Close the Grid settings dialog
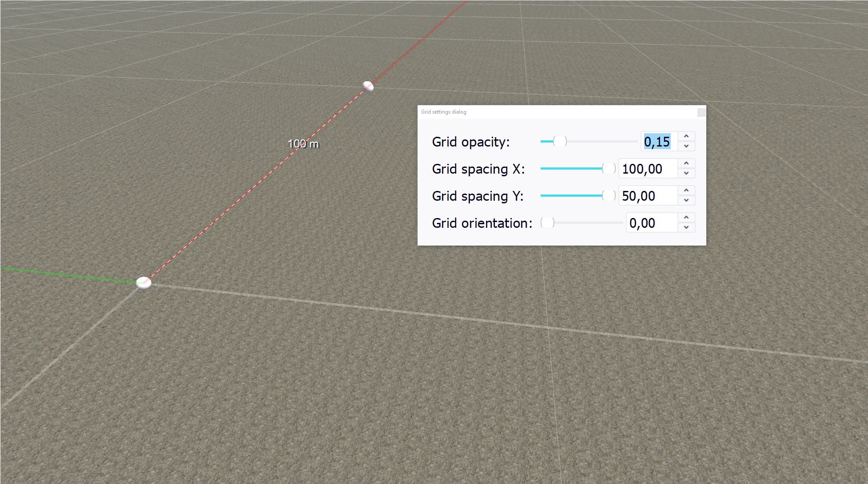 point(701,112)
